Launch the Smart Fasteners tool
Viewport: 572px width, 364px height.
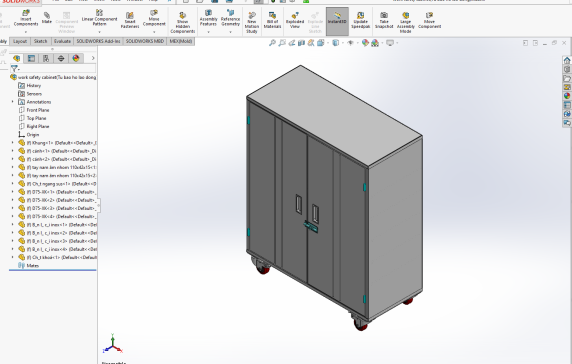(130, 20)
